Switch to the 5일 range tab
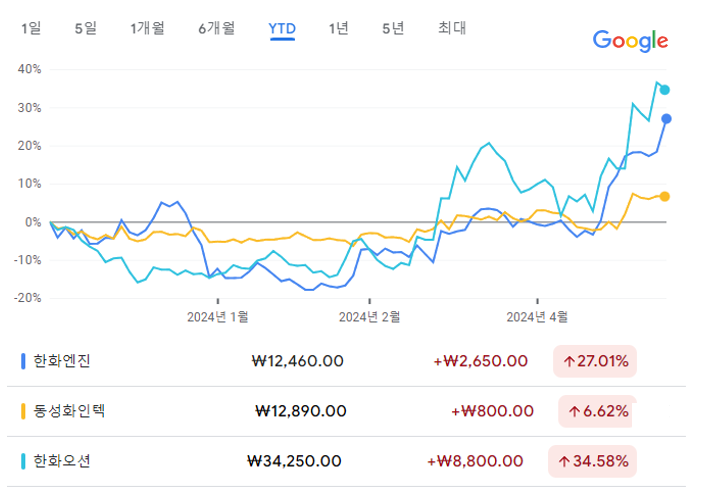703x500 pixels. 86,29
